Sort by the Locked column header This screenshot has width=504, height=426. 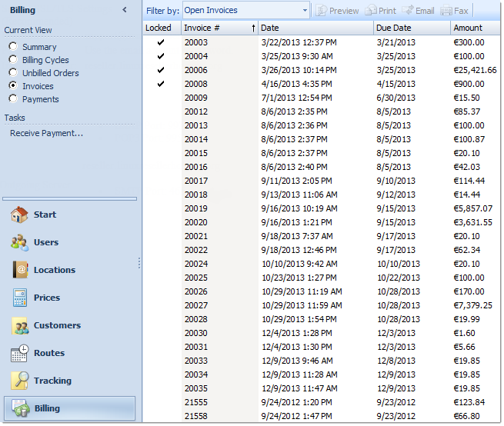tap(162, 28)
